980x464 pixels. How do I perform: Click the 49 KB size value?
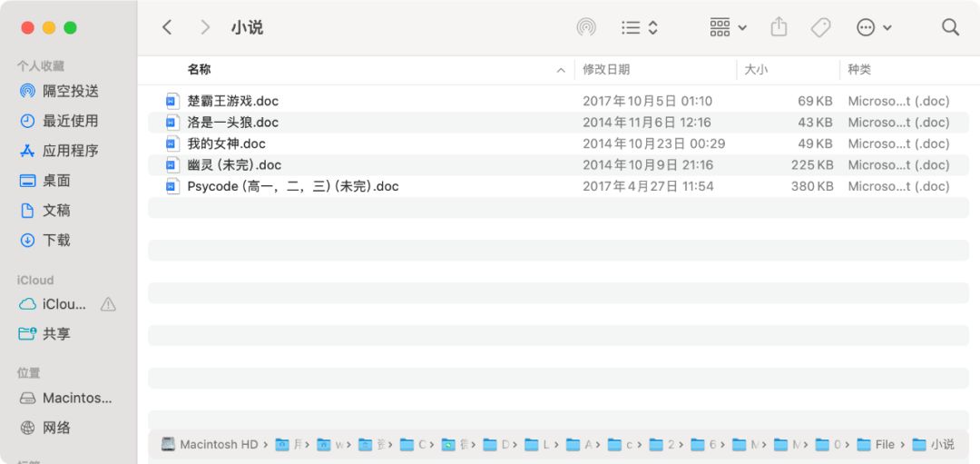coord(814,143)
